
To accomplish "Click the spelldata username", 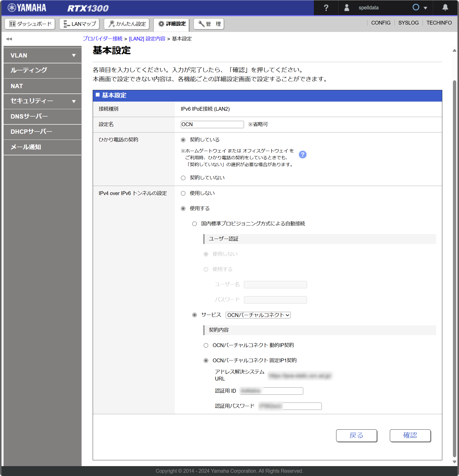I will [369, 8].
